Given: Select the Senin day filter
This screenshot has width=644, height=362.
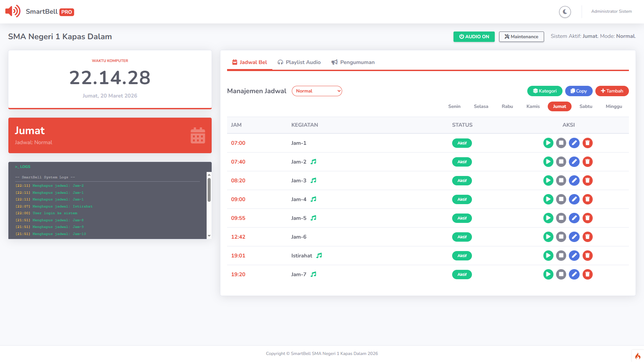Looking at the screenshot, I should [x=454, y=106].
